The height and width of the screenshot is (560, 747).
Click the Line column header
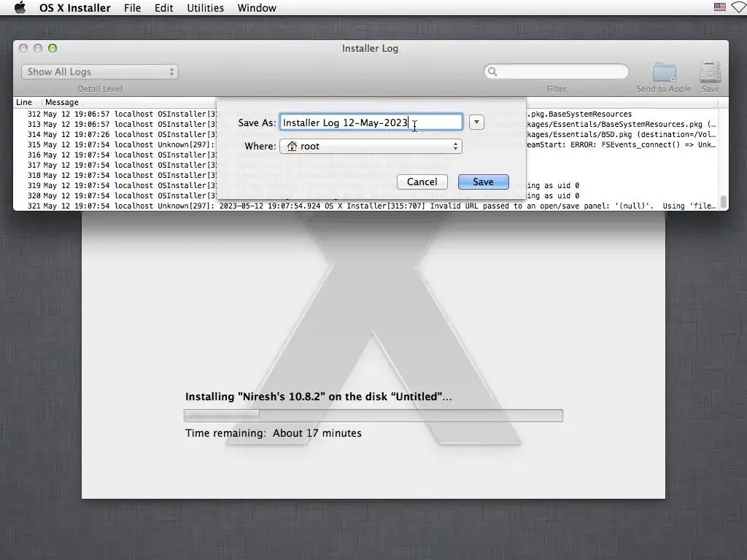(x=24, y=102)
